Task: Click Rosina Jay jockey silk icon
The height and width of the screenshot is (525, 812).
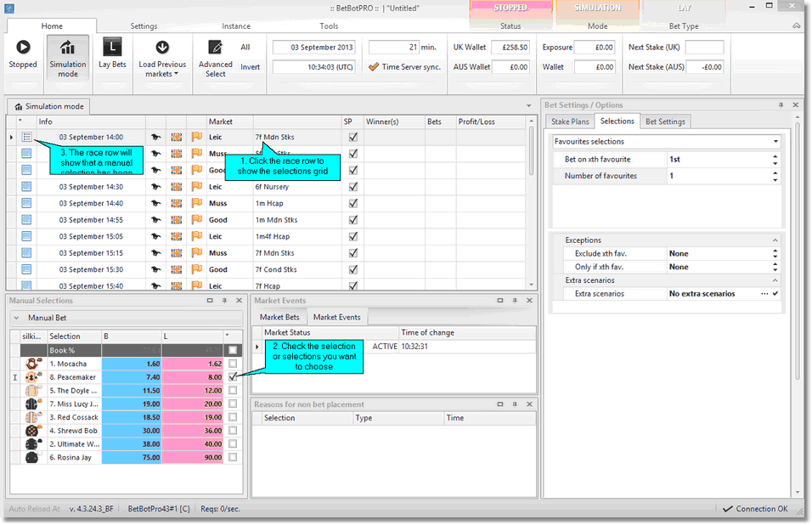Action: [34, 457]
